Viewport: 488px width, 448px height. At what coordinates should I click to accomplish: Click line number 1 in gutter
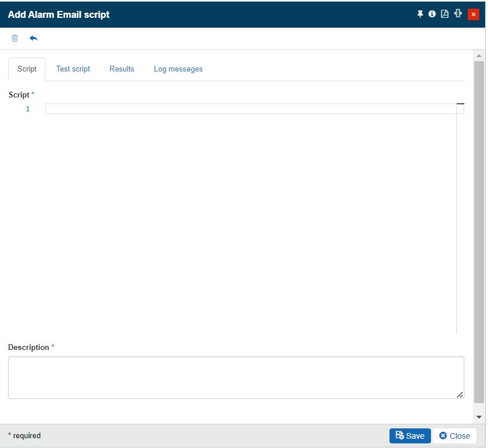coord(28,109)
